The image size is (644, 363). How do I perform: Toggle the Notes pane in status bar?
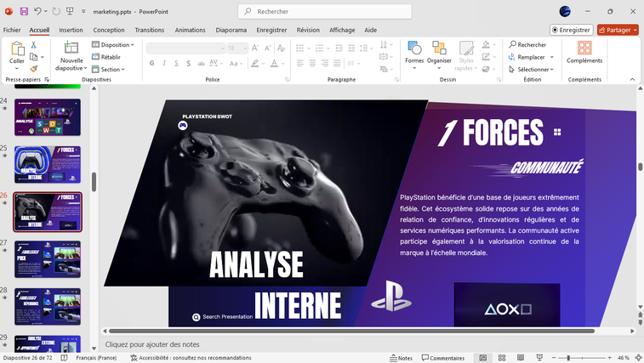(402, 358)
